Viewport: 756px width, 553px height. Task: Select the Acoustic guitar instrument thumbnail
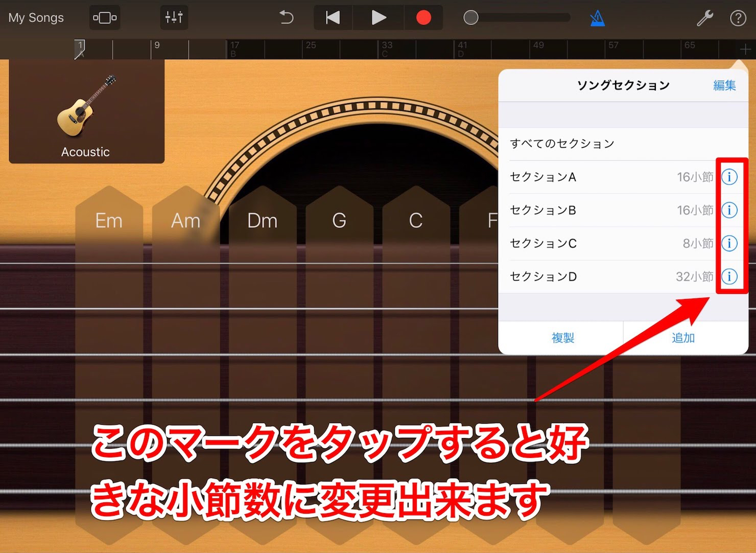click(x=86, y=112)
